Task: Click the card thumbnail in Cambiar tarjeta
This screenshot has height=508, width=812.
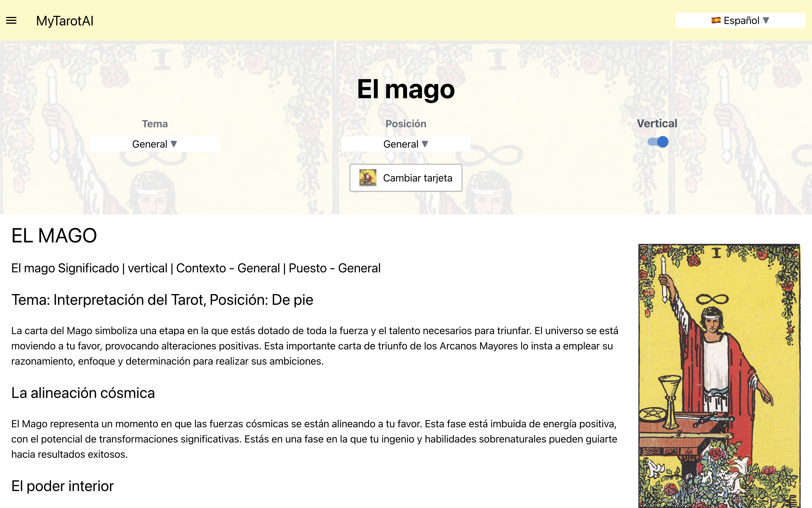Action: coord(368,178)
